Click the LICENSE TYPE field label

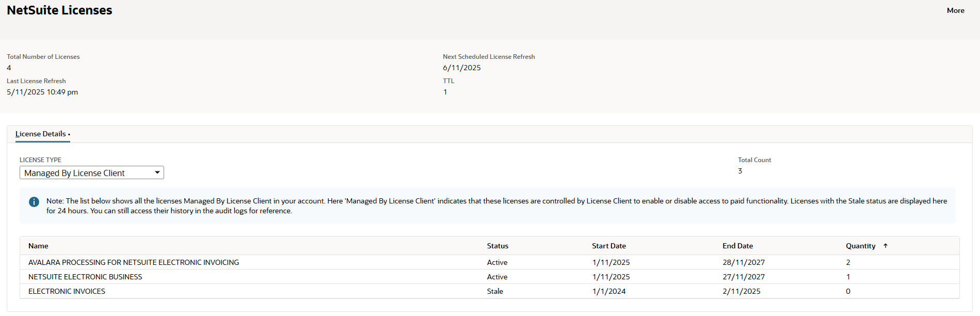pos(40,160)
